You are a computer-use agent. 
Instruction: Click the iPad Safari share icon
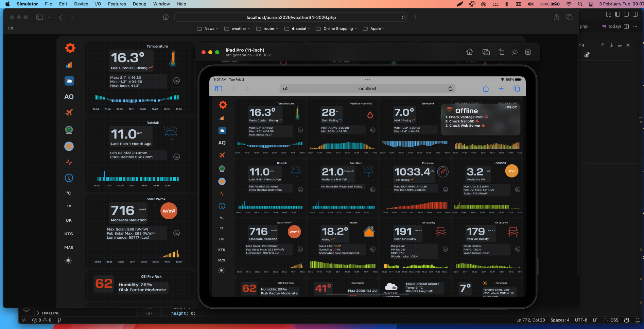486,89
